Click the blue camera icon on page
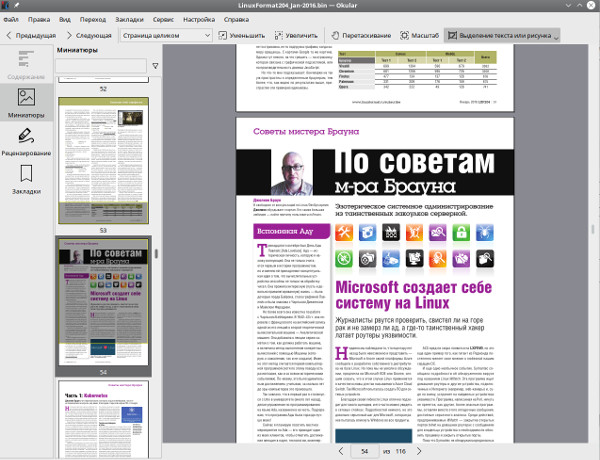The image size is (600, 460). tap(367, 232)
